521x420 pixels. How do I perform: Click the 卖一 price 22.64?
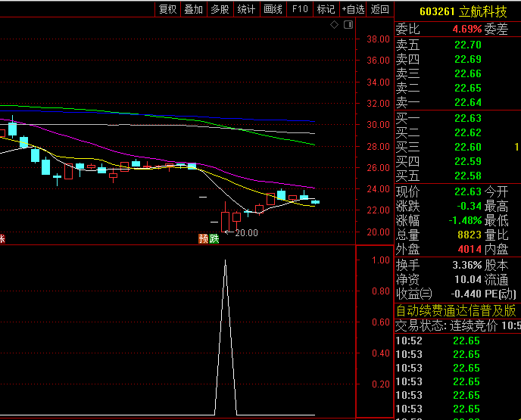[468, 102]
